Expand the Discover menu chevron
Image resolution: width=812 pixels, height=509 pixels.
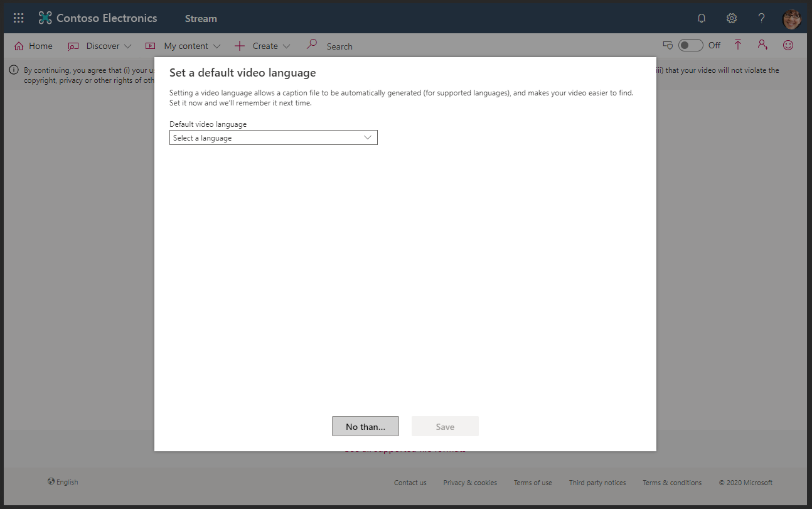[x=127, y=46]
